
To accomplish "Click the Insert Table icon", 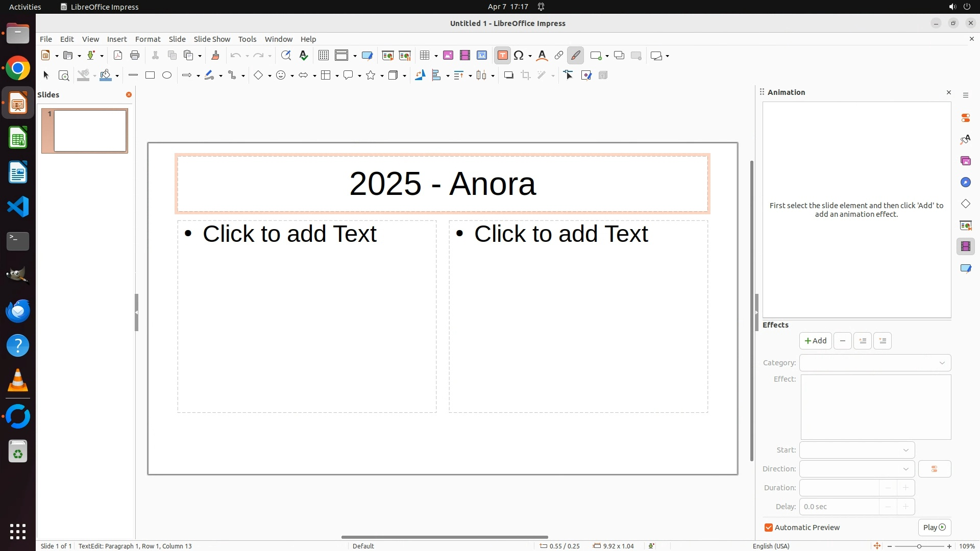I will [x=424, y=56].
